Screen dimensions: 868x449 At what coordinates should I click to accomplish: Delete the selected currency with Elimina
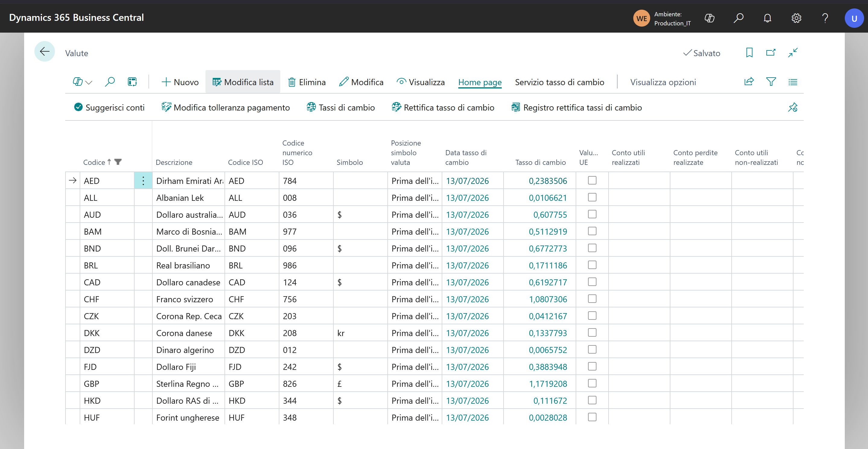(307, 82)
